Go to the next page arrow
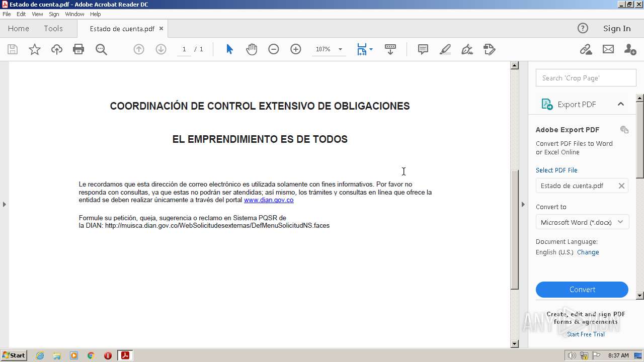The width and height of the screenshot is (644, 362). tap(161, 49)
